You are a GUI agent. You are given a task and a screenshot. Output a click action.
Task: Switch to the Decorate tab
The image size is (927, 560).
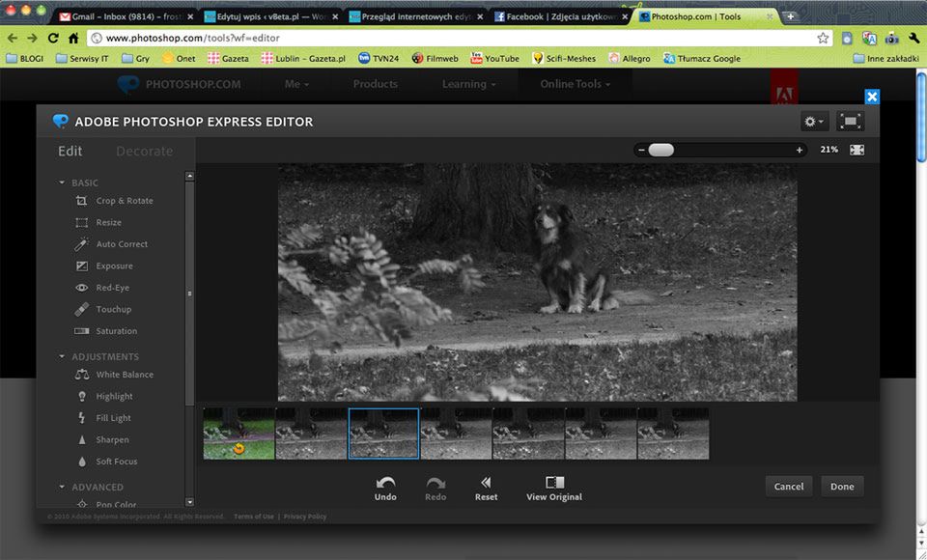pos(144,151)
